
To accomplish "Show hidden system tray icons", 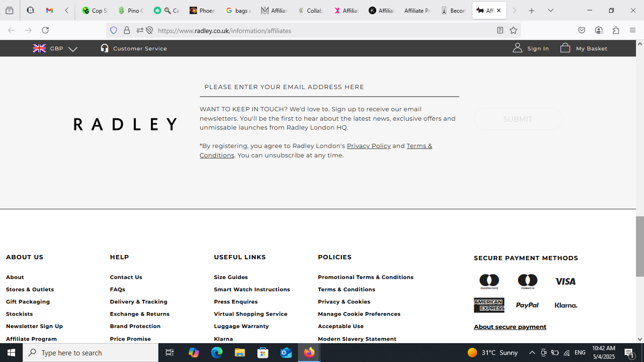I will (532, 353).
